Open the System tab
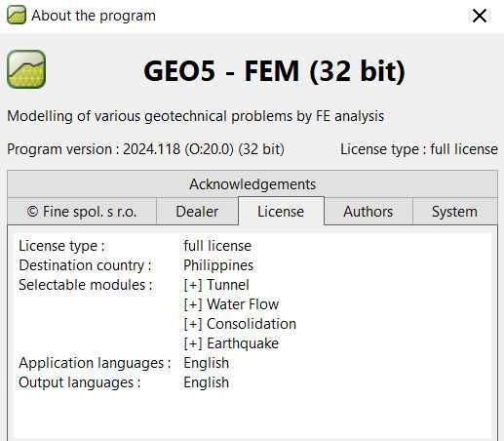 (454, 212)
